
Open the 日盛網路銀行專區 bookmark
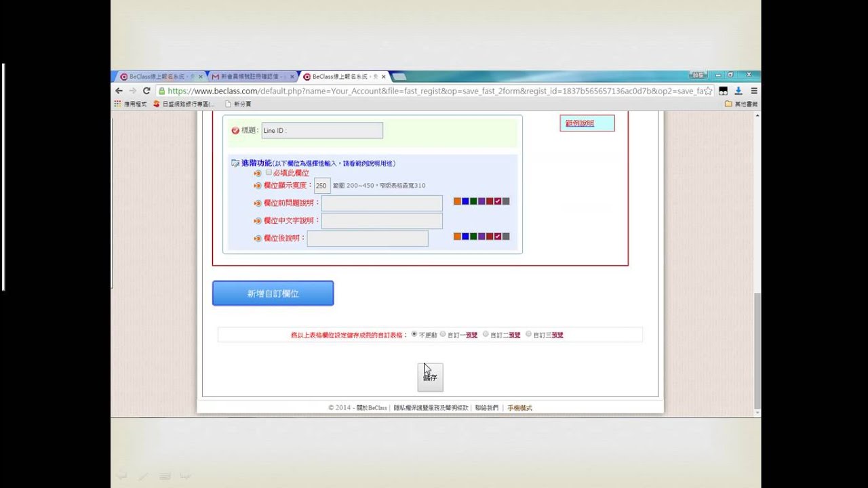(x=184, y=104)
